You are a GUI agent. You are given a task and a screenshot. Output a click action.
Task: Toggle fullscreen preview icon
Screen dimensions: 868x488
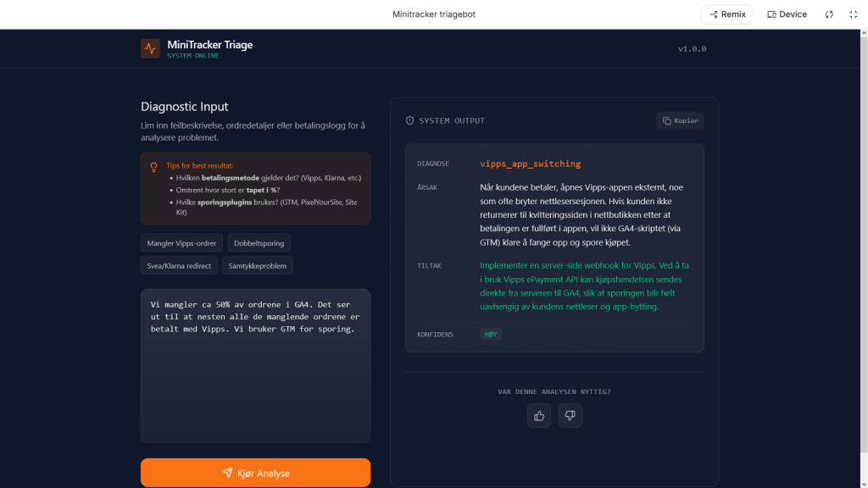[853, 14]
